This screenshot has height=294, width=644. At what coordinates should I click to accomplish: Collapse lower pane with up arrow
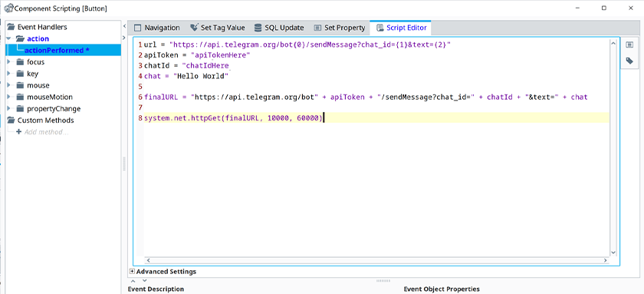(133, 281)
